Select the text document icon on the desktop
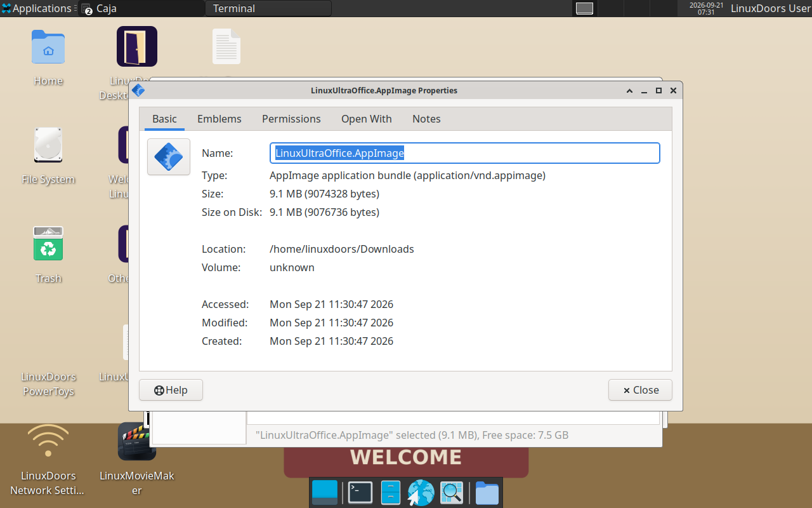 [x=226, y=46]
